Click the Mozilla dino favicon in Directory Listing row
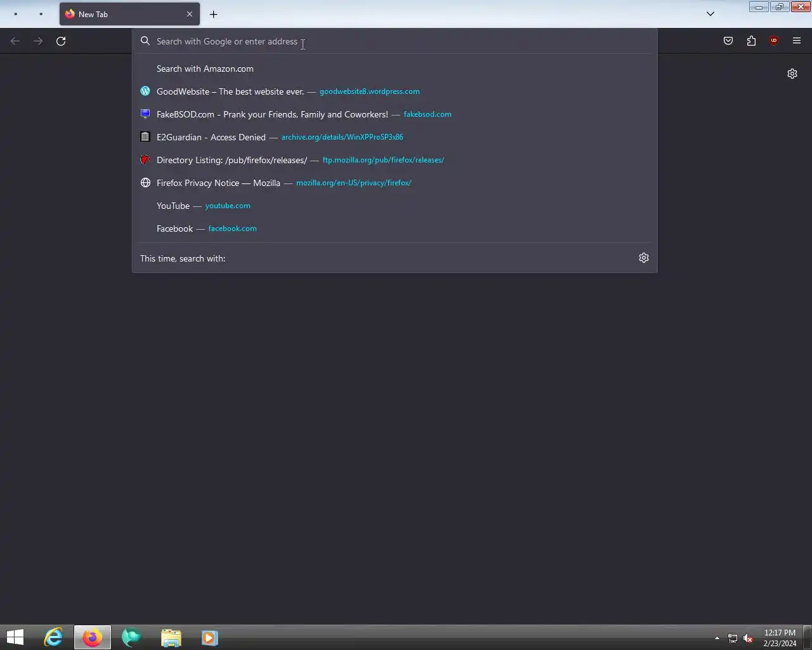 (145, 160)
